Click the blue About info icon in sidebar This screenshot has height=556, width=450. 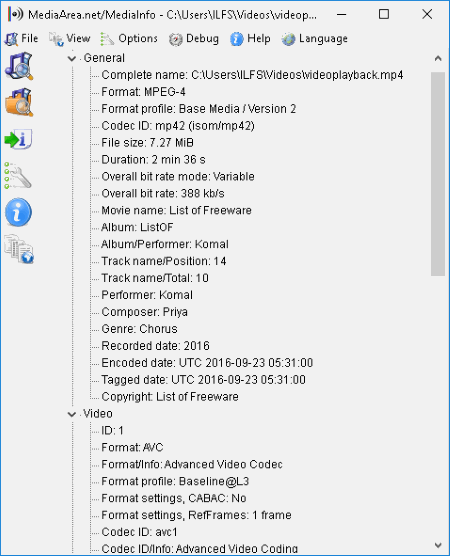18,212
